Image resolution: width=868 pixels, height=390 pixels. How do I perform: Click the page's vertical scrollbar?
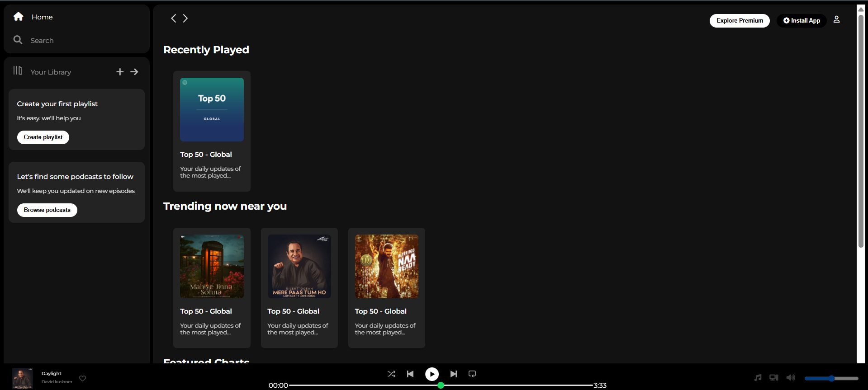click(861, 131)
